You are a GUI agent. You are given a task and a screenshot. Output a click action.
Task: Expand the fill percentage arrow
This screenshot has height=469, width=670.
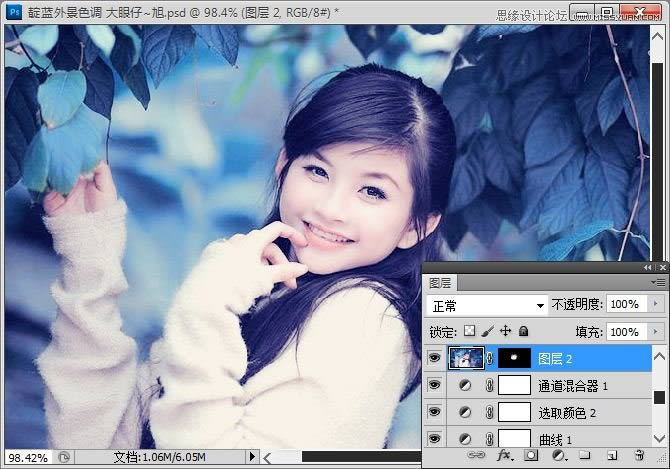pos(656,331)
